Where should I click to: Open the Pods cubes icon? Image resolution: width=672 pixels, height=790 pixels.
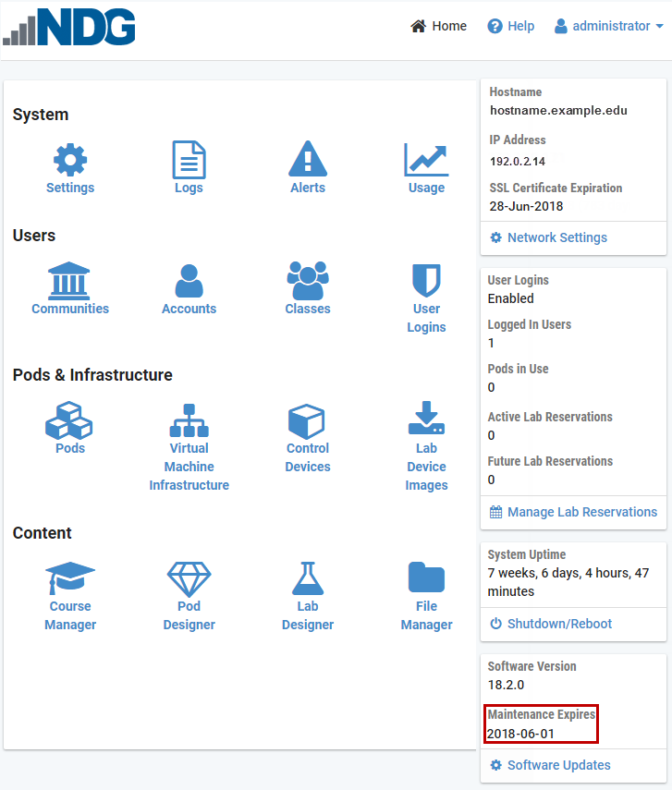point(70,421)
